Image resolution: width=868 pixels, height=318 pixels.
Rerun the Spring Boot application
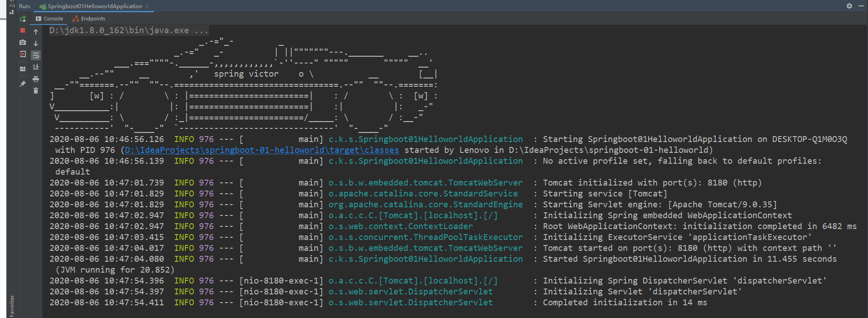(23, 19)
